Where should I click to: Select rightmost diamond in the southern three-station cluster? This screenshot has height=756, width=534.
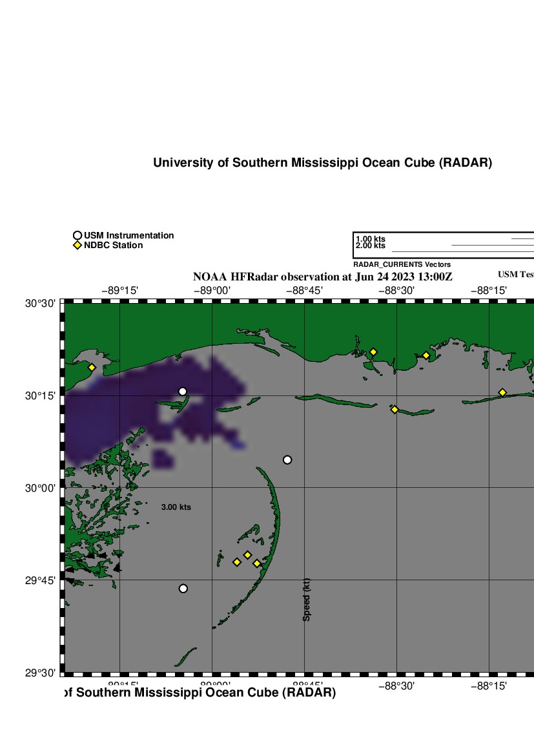pos(257,563)
